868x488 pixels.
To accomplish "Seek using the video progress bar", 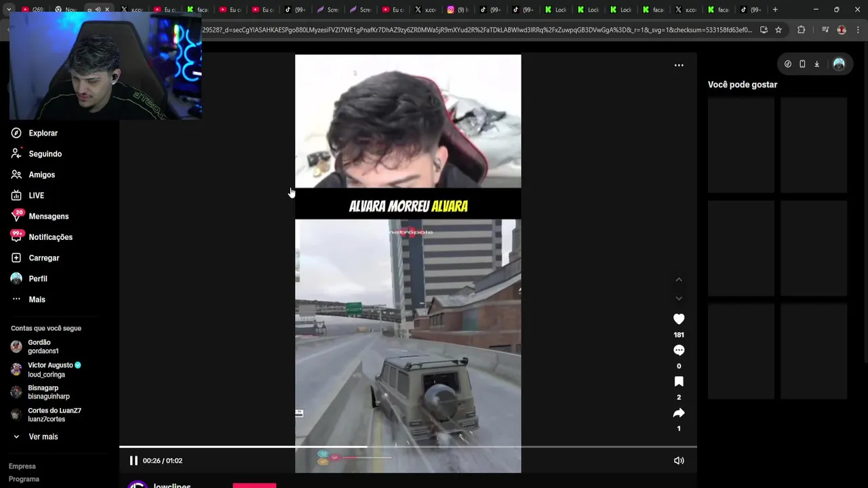I will [408, 447].
